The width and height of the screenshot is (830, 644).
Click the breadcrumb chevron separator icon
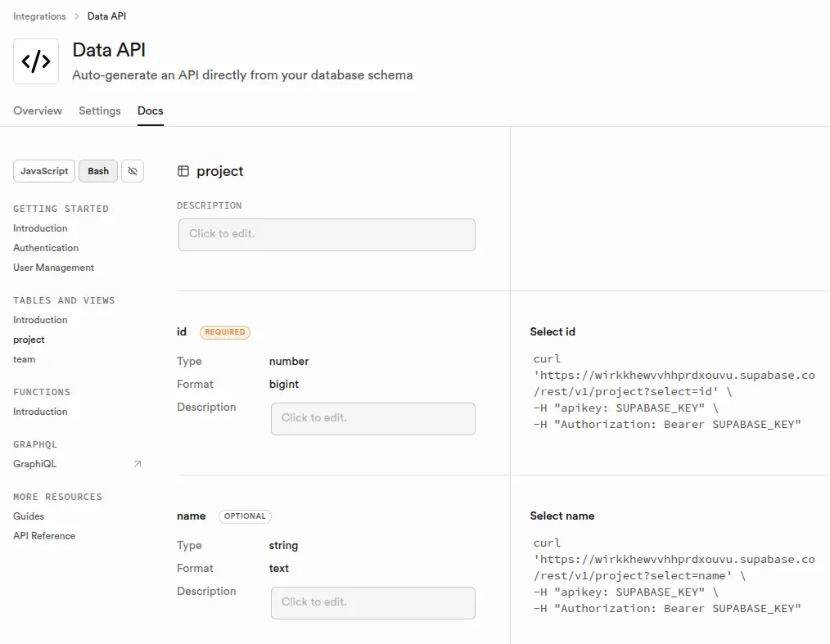coord(77,16)
